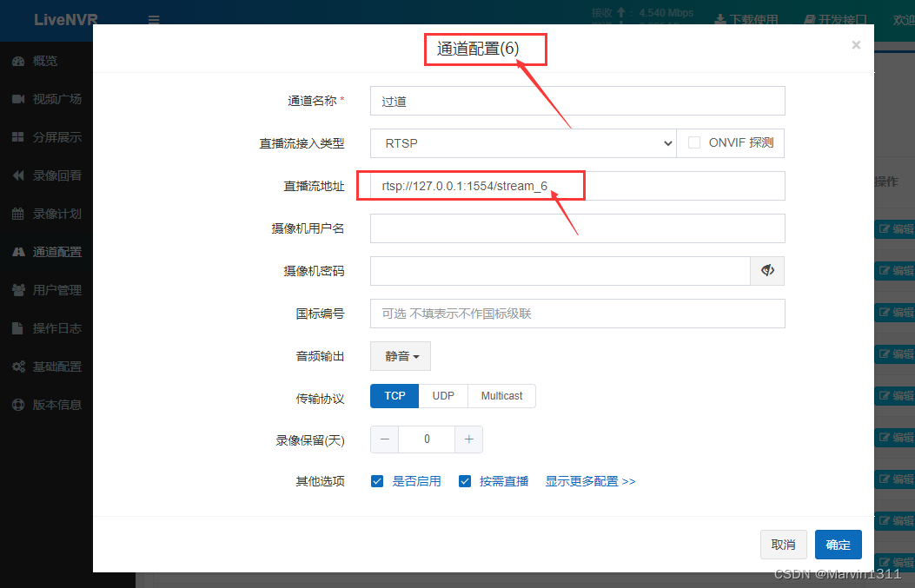Open 版本信息 sidebar entry

(x=46, y=405)
